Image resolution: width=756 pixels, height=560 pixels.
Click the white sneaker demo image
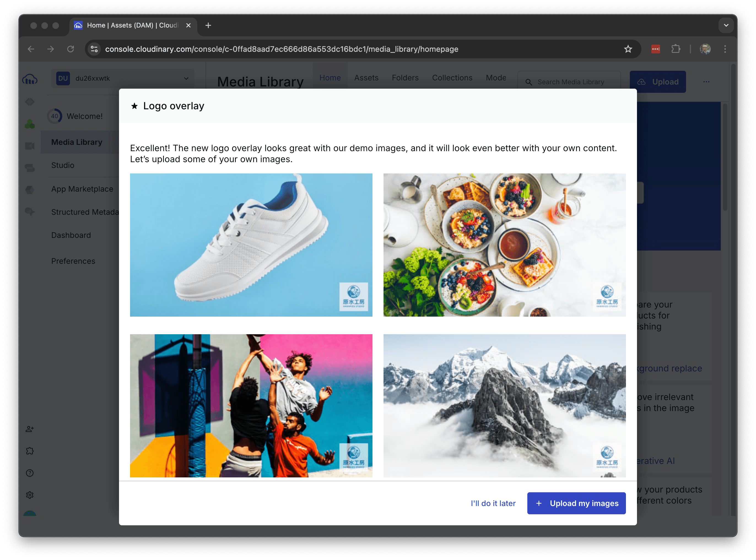(x=251, y=245)
